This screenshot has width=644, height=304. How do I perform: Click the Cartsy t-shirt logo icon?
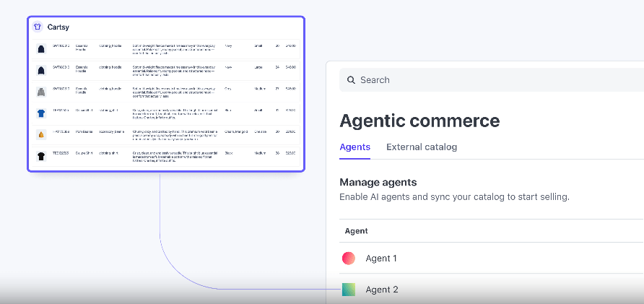pos(38,27)
